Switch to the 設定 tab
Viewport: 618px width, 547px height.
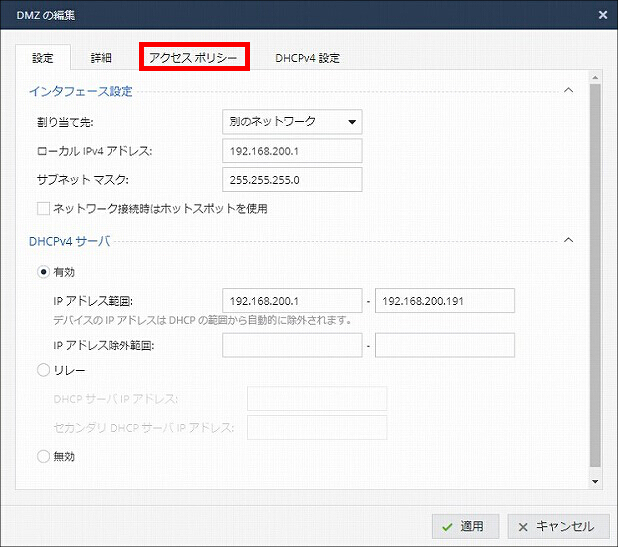click(43, 58)
